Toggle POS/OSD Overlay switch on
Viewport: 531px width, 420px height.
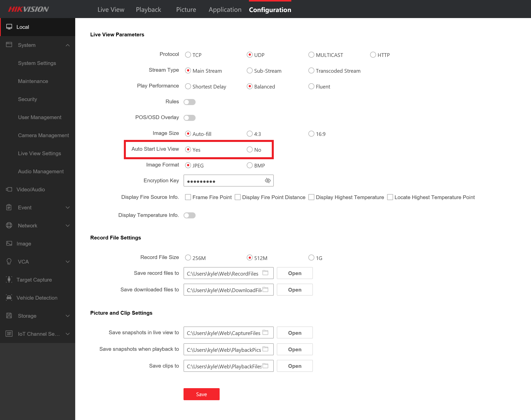click(190, 117)
